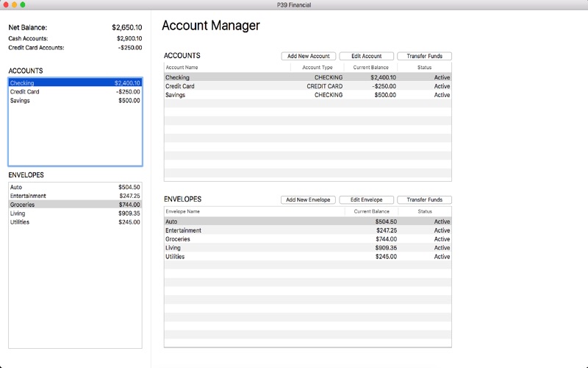
Task: Sort envelopes table by Current Balance header
Action: tap(371, 211)
